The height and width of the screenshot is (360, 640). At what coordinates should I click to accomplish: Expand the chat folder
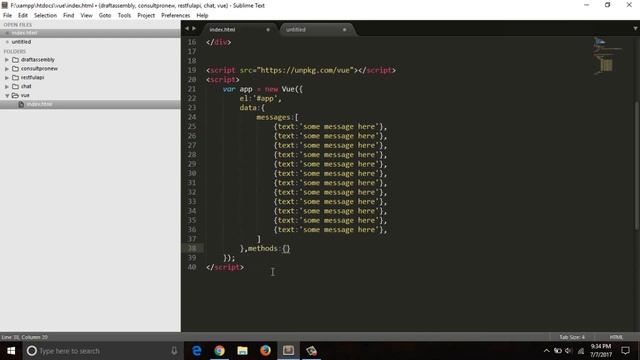click(7, 87)
